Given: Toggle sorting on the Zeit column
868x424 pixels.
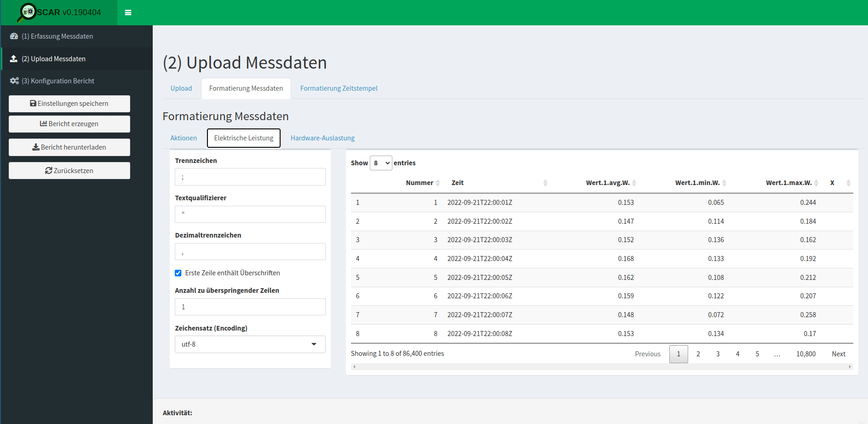Looking at the screenshot, I should 546,182.
